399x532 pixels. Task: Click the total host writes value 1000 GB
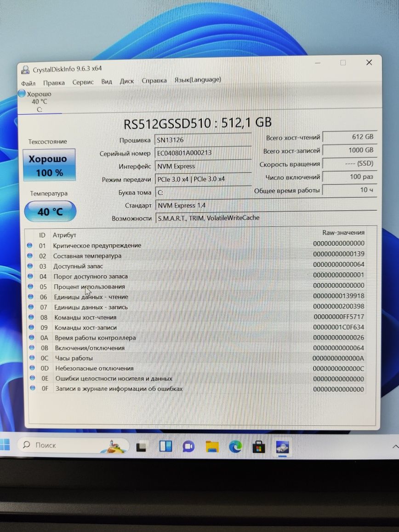click(x=349, y=150)
